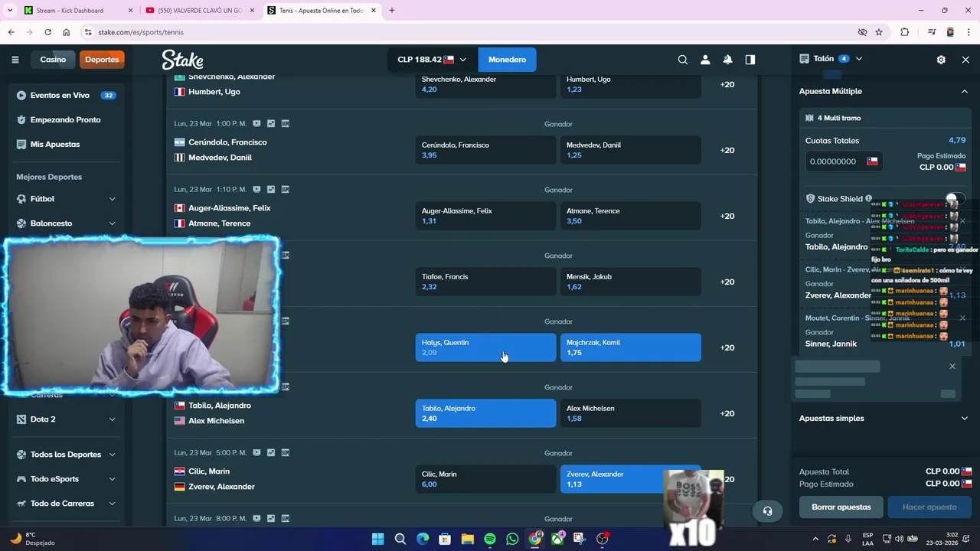Switch to the VALVERDE CLAVÓ YouTube tab

(x=199, y=11)
